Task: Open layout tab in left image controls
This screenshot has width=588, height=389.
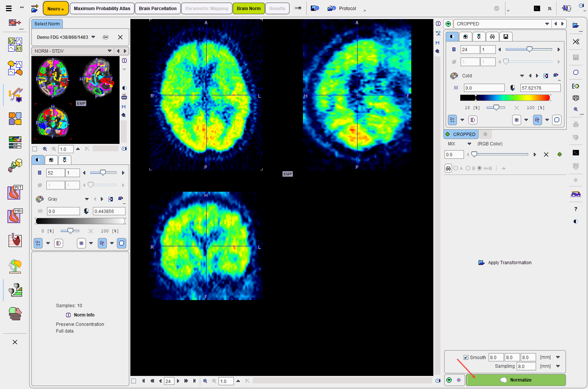Action: click(x=51, y=160)
